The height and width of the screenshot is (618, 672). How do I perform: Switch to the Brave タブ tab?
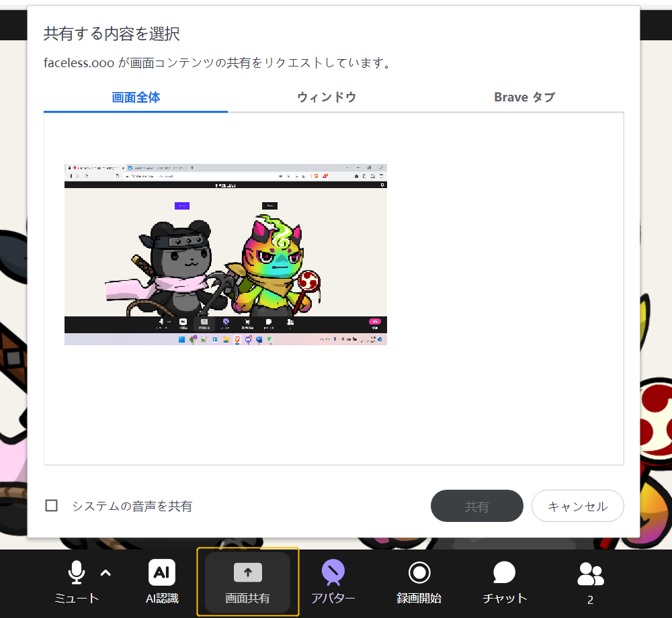point(525,97)
